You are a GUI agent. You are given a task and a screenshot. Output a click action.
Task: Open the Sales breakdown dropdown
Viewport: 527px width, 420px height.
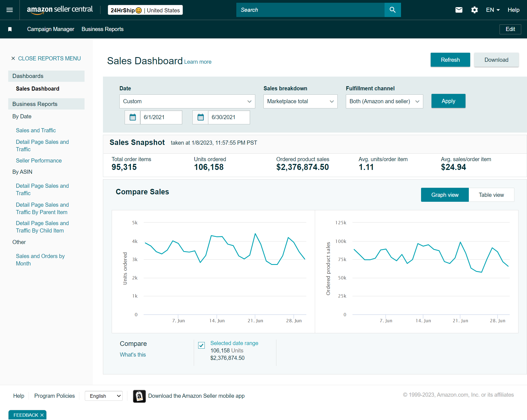(x=300, y=101)
